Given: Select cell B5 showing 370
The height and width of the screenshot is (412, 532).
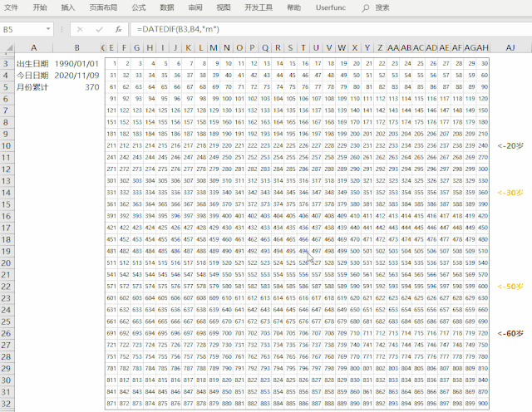Looking at the screenshot, I should [x=76, y=87].
